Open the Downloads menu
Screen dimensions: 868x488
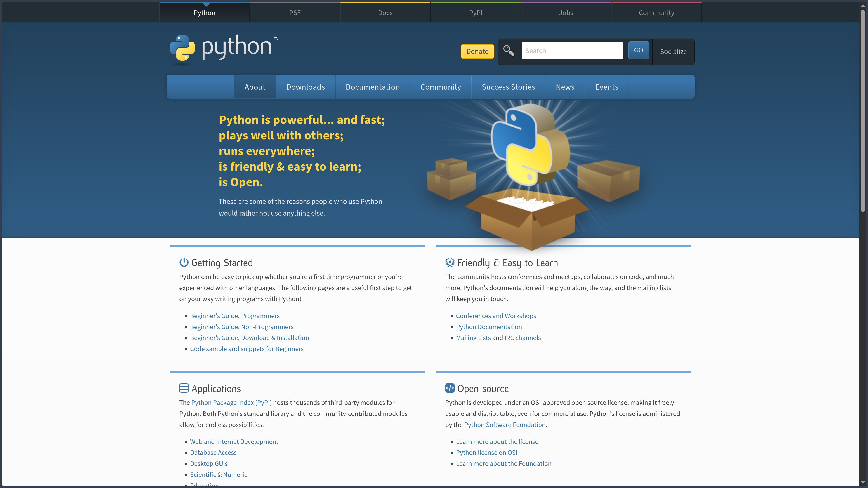pos(305,87)
